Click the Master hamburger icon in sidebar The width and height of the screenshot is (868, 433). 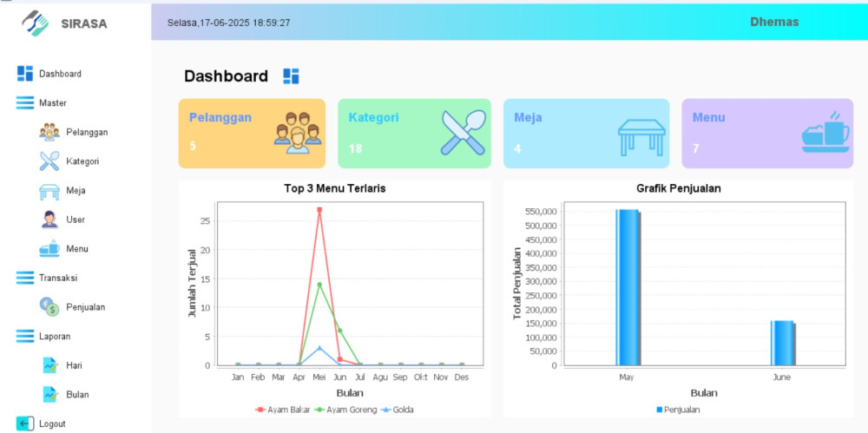(25, 103)
